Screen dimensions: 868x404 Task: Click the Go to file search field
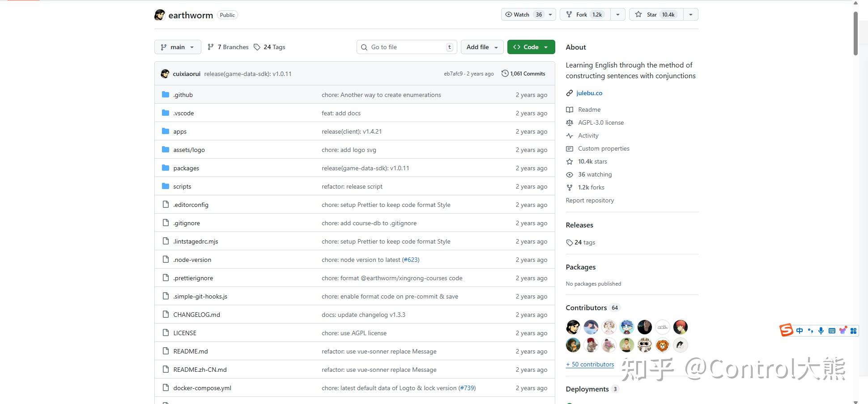(x=407, y=47)
